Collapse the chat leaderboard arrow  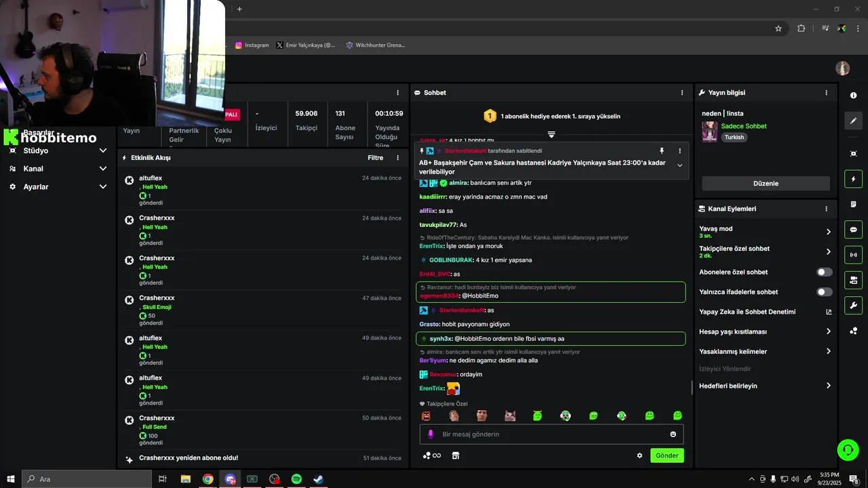551,135
